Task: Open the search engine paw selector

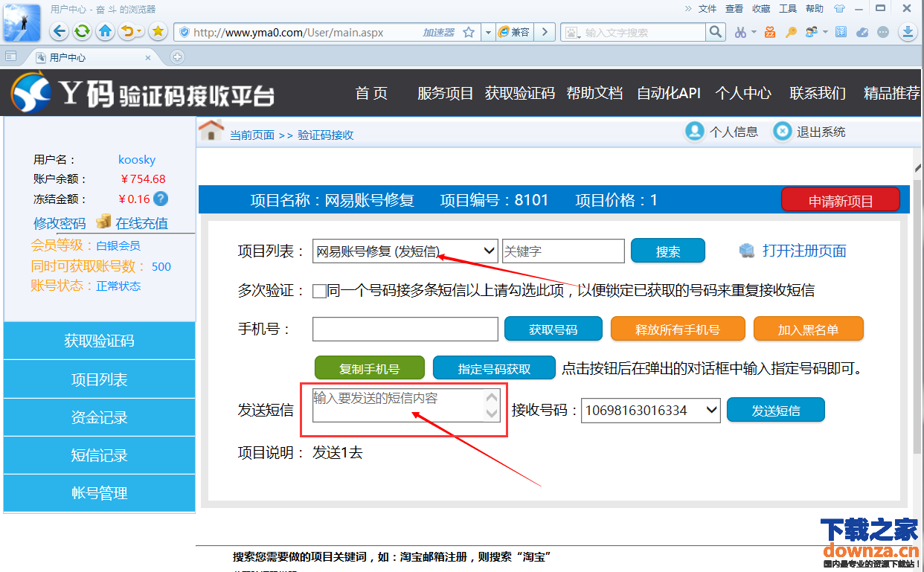Action: (x=573, y=33)
